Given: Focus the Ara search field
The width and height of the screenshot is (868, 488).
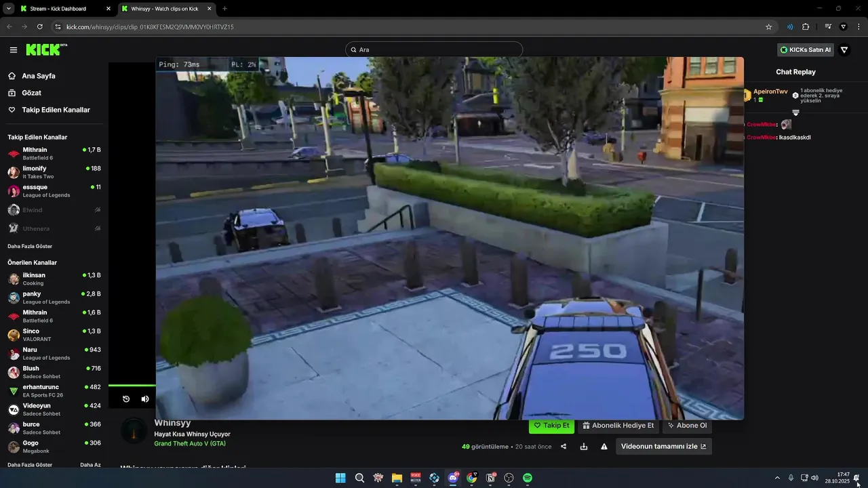Looking at the screenshot, I should coord(434,49).
